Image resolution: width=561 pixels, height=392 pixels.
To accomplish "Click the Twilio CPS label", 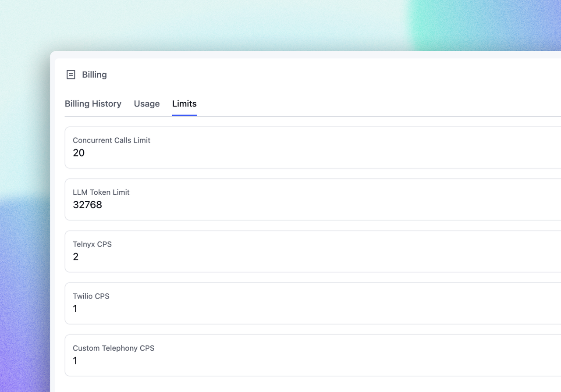I will click(91, 296).
